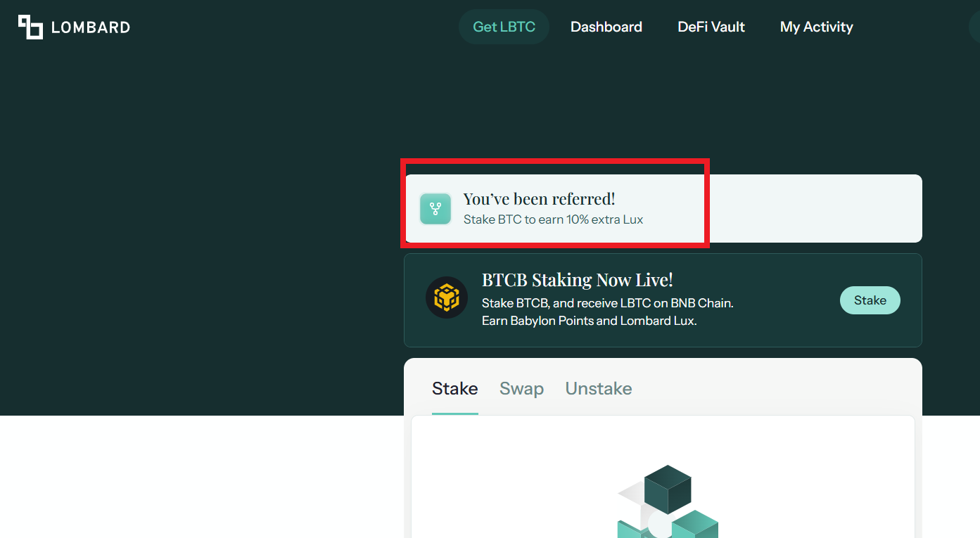Click the Stake button in BTCB banner

click(x=870, y=300)
